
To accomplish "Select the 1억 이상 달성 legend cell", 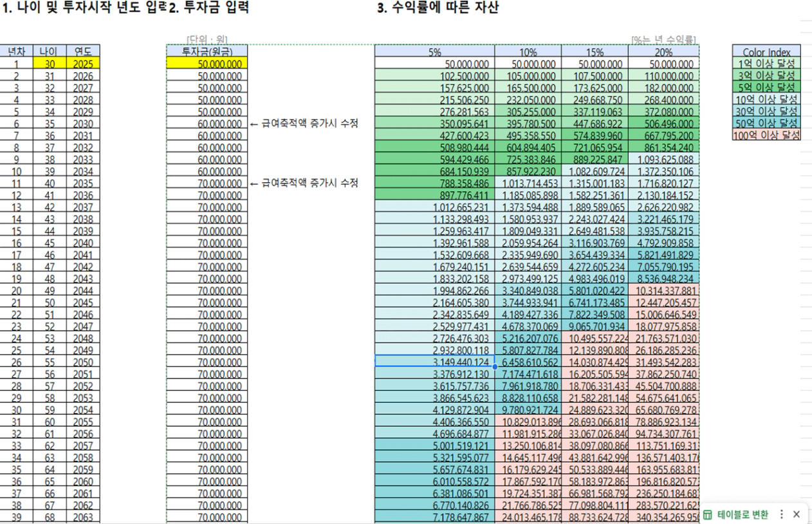I will 766,63.
